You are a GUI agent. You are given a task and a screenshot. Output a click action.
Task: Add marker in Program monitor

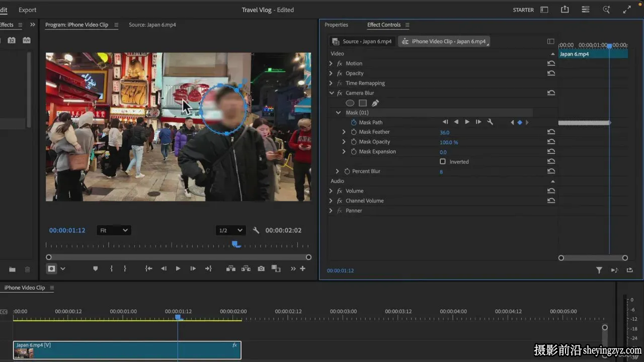tap(96, 269)
